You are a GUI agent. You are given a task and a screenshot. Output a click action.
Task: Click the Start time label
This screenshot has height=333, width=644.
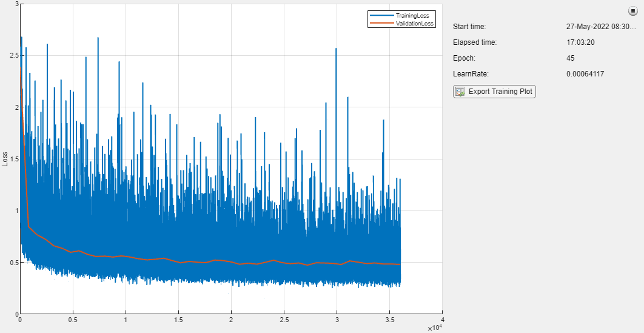coord(469,27)
